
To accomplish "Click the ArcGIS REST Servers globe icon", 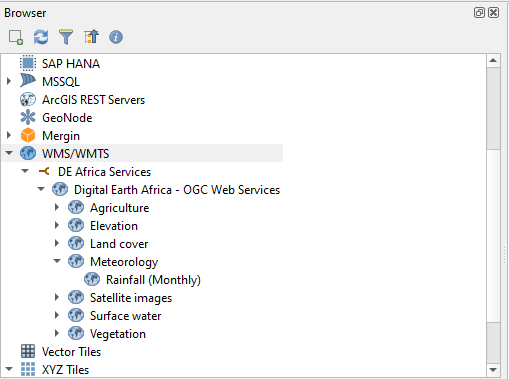I will click(28, 99).
